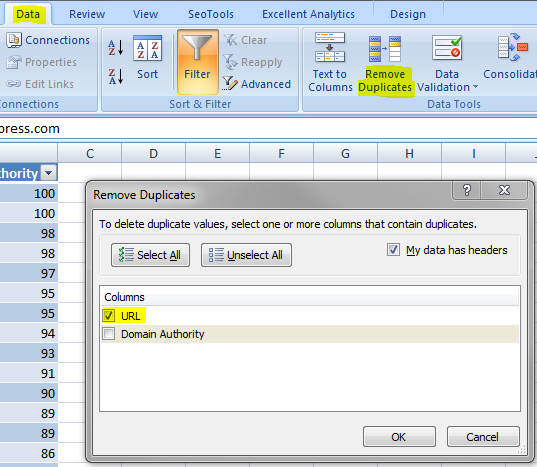537x467 pixels.
Task: Select the column G header
Action: [346, 153]
